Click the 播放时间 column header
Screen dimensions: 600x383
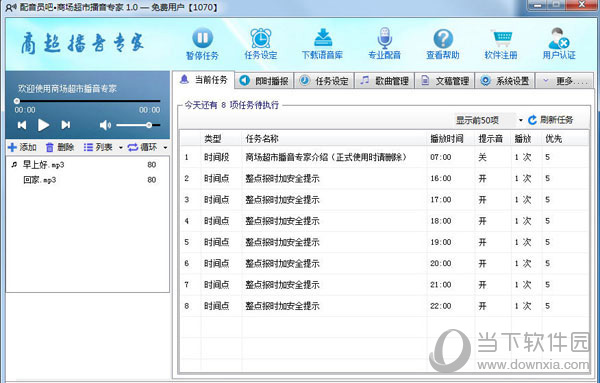[x=451, y=139]
